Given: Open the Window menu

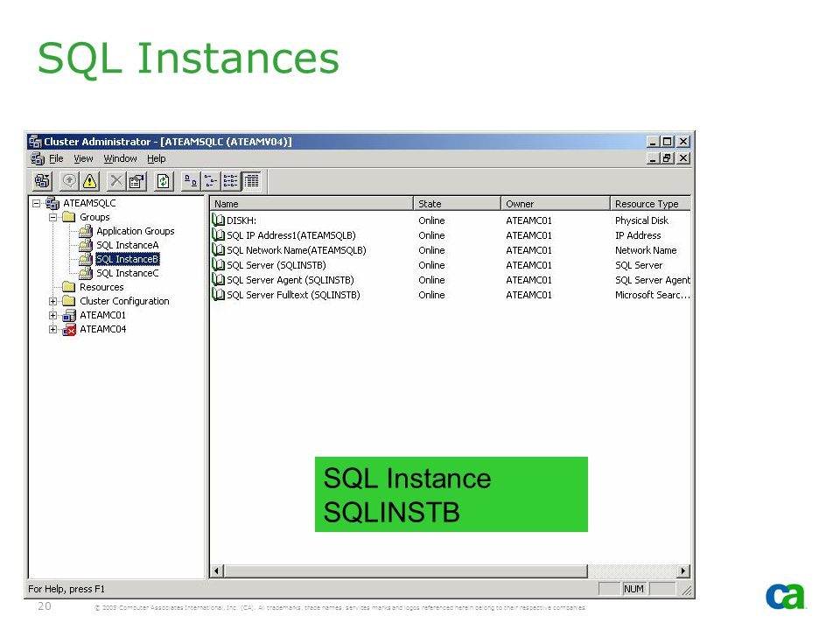Looking at the screenshot, I should [x=120, y=158].
